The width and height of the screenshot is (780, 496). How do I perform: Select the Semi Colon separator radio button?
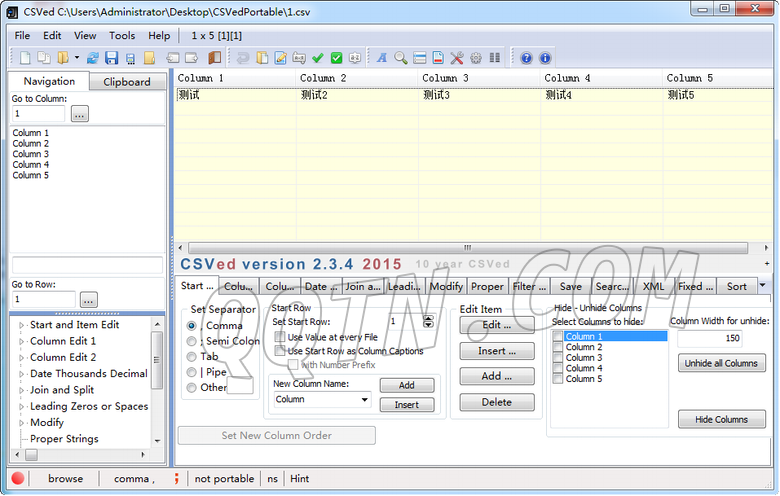(x=191, y=341)
